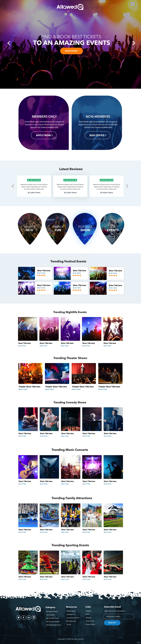Click the orange BOOK EVENT button

71,51
